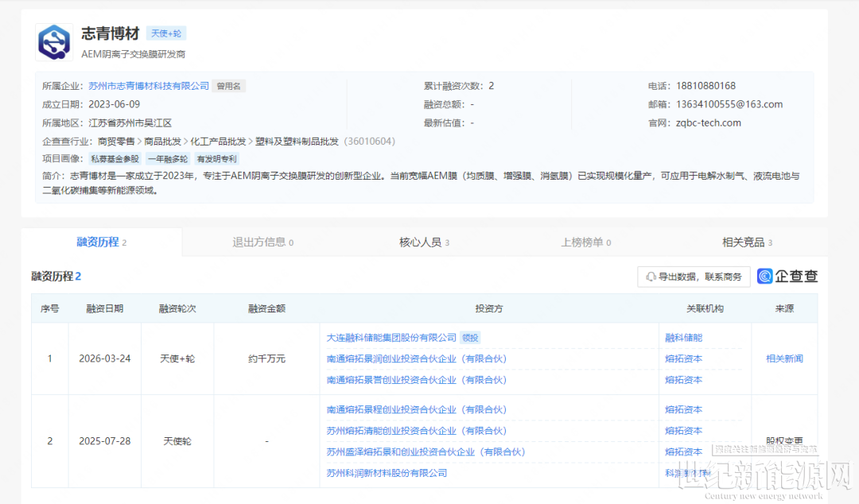Click the 企查查 brand logo

787,276
